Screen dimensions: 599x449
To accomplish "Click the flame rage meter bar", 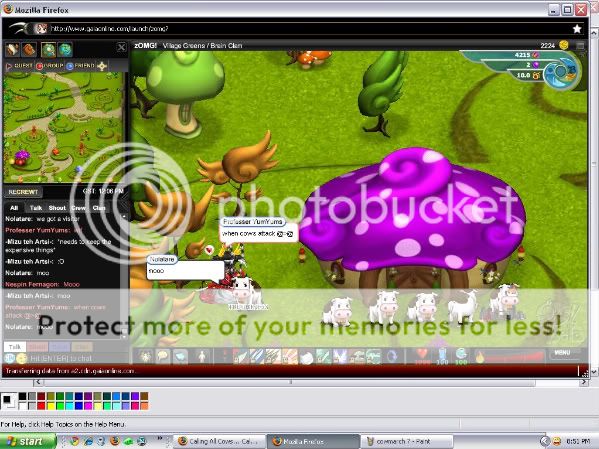I will click(510, 357).
